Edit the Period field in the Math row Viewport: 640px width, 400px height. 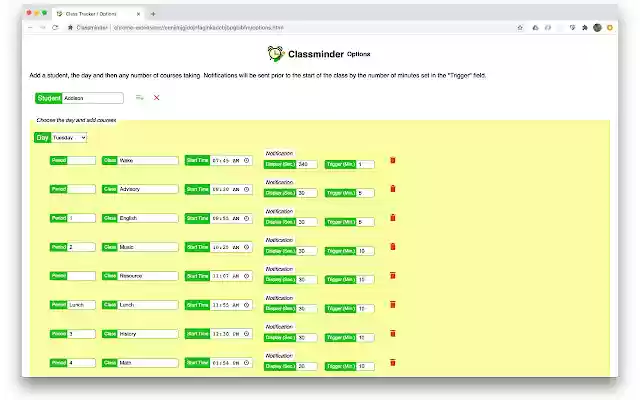coord(82,363)
